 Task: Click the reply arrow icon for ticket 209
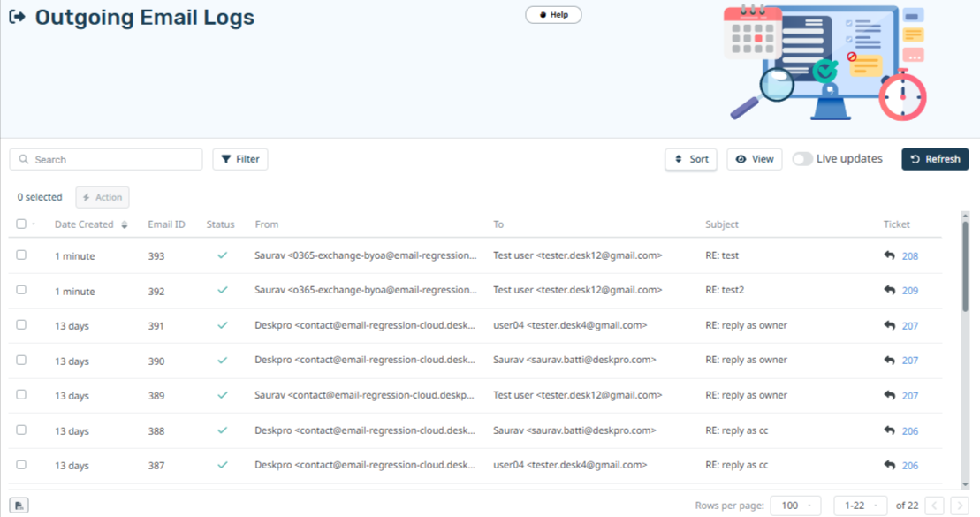(x=889, y=290)
